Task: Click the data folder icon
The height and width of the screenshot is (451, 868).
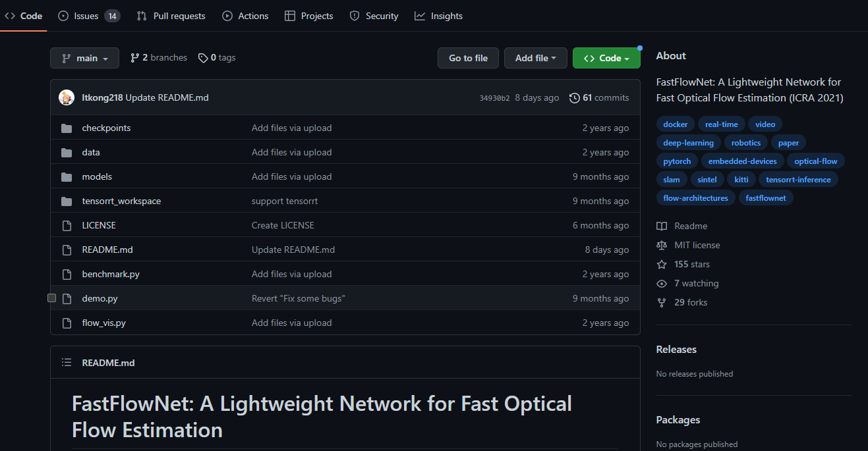Action: pos(67,152)
